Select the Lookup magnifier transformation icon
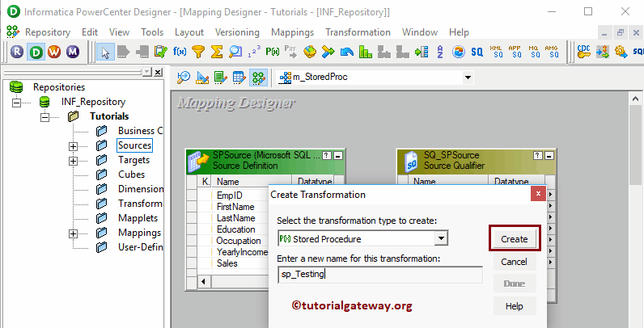 pos(235,52)
